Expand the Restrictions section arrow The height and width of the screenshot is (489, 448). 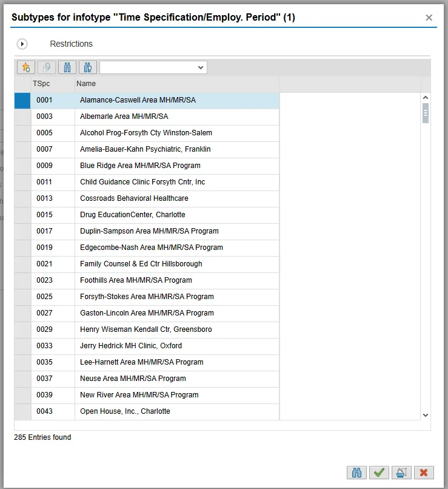pyautogui.click(x=22, y=44)
